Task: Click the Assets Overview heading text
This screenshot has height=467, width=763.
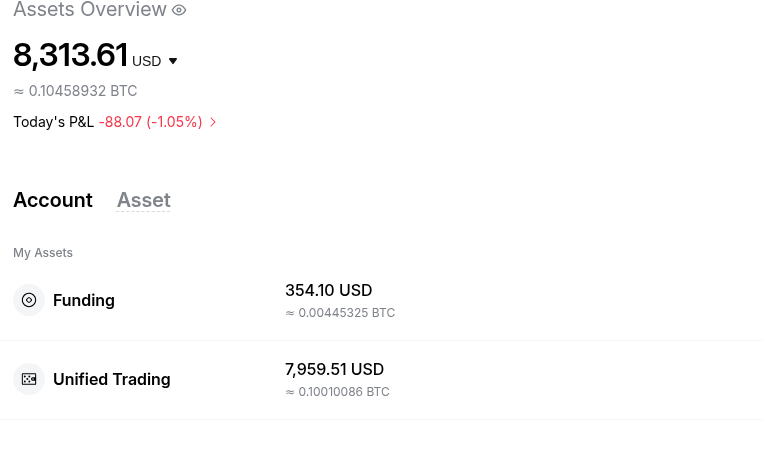Action: tap(90, 9)
